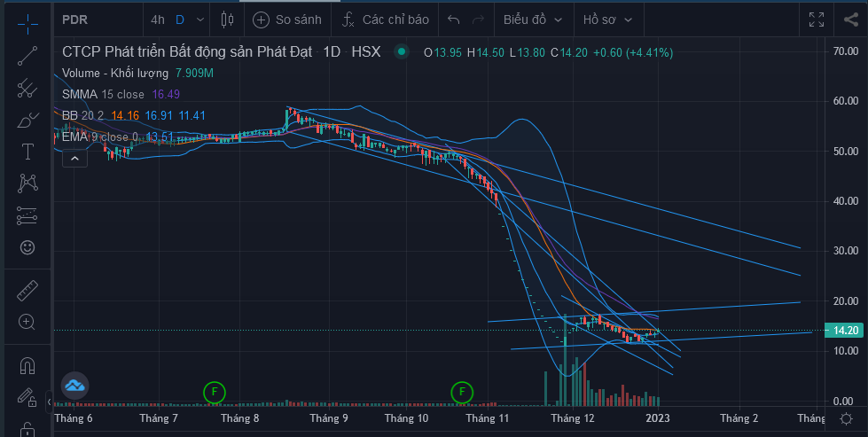Click the O13.95 open price value
Image resolution: width=868 pixels, height=437 pixels.
pyautogui.click(x=443, y=52)
